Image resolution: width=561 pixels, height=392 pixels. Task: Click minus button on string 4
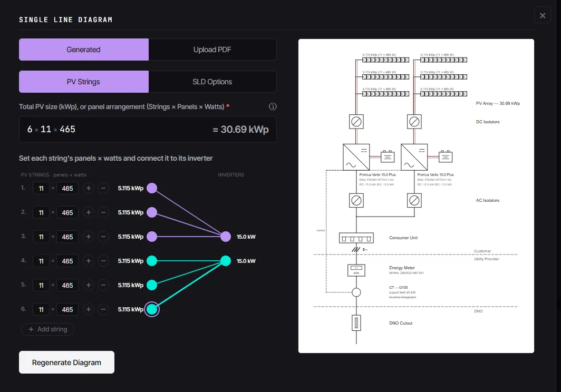[x=103, y=261]
